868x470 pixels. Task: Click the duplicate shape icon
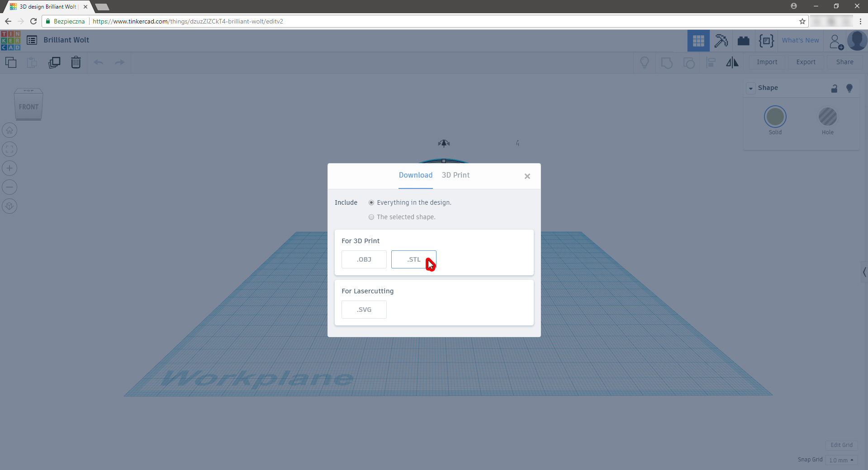[x=54, y=62]
